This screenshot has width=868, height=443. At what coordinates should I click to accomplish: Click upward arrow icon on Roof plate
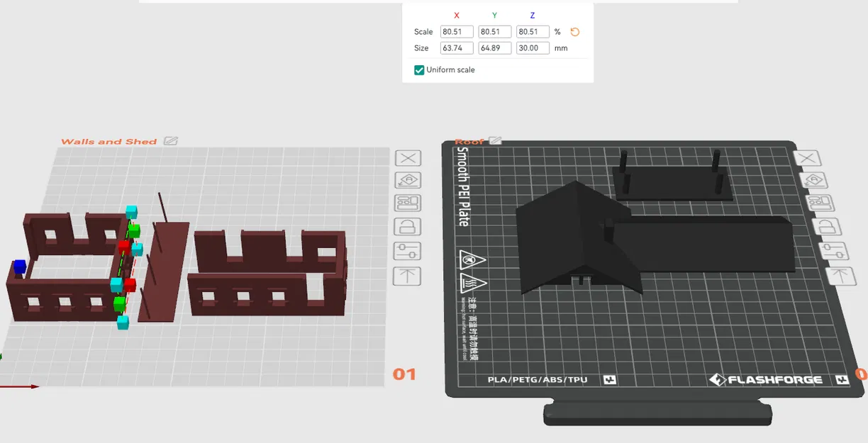[840, 275]
